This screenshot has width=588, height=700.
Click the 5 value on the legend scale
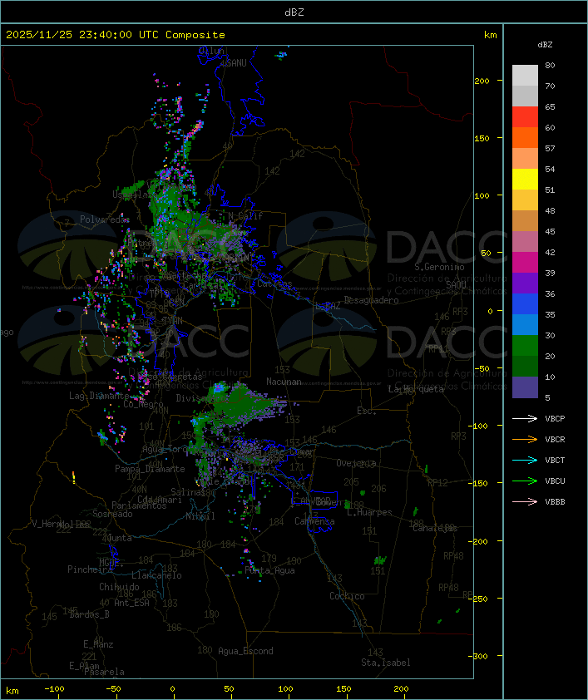(x=547, y=397)
